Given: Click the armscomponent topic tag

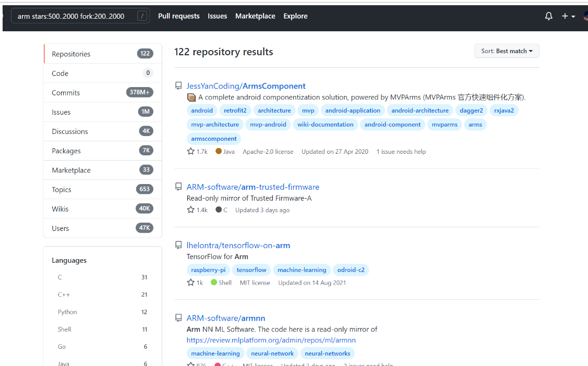Looking at the screenshot, I should (x=214, y=139).
